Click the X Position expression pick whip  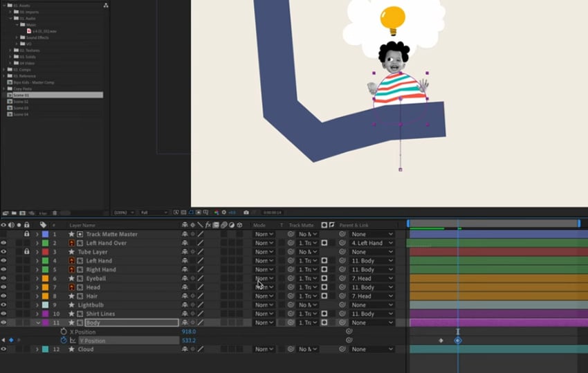tap(349, 331)
